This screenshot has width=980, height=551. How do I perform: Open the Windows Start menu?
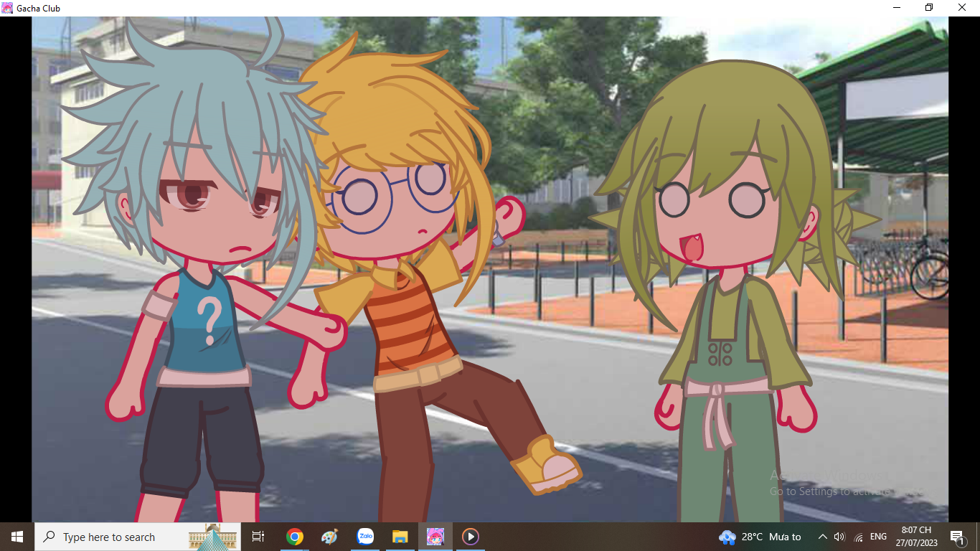click(x=17, y=537)
